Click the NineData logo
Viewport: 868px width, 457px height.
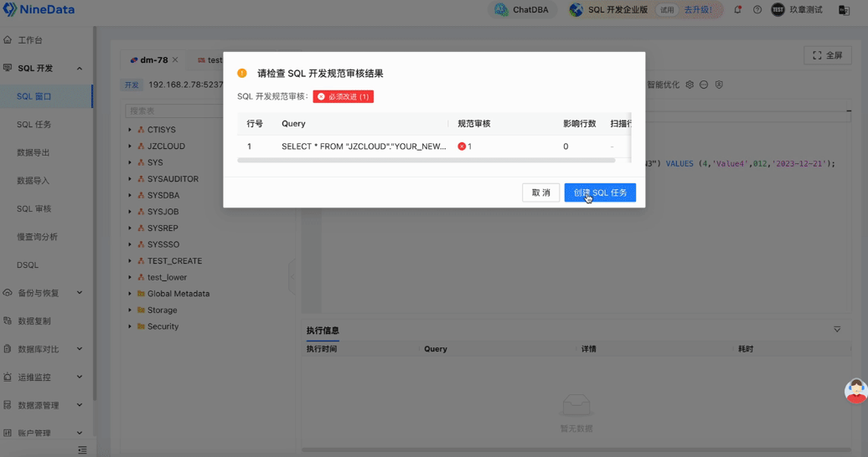coord(39,9)
